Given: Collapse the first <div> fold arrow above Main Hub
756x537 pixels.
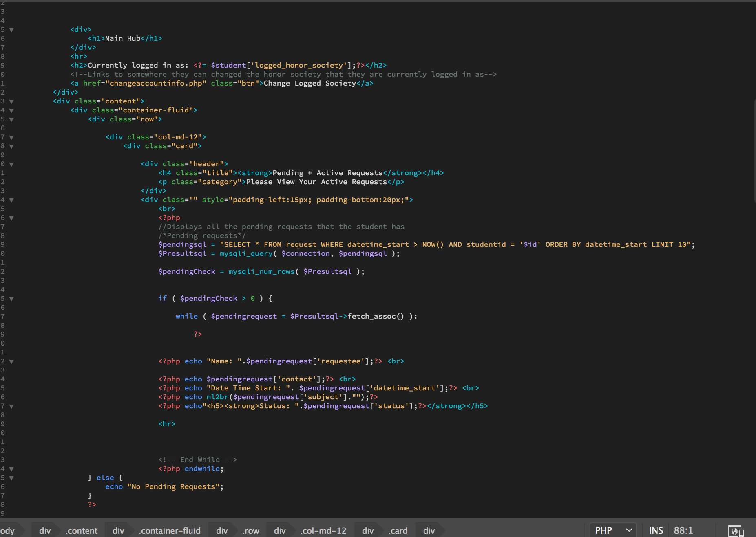Looking at the screenshot, I should [11, 30].
